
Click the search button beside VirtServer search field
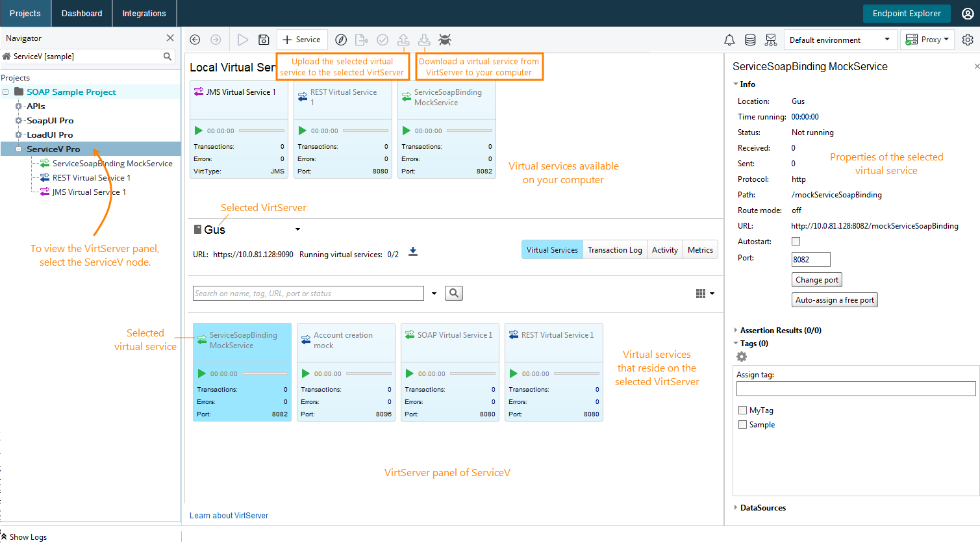(x=454, y=293)
